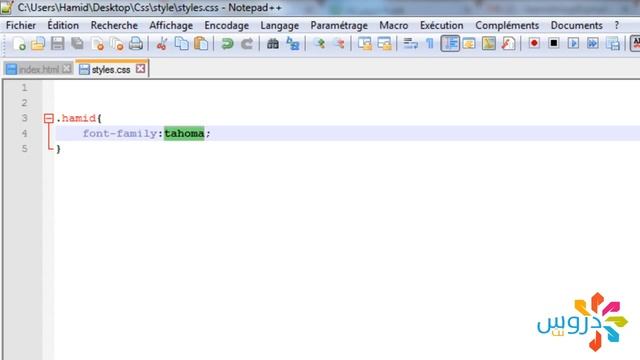Open the Fichier menu
Screen dimensions: 640x360
point(21,25)
